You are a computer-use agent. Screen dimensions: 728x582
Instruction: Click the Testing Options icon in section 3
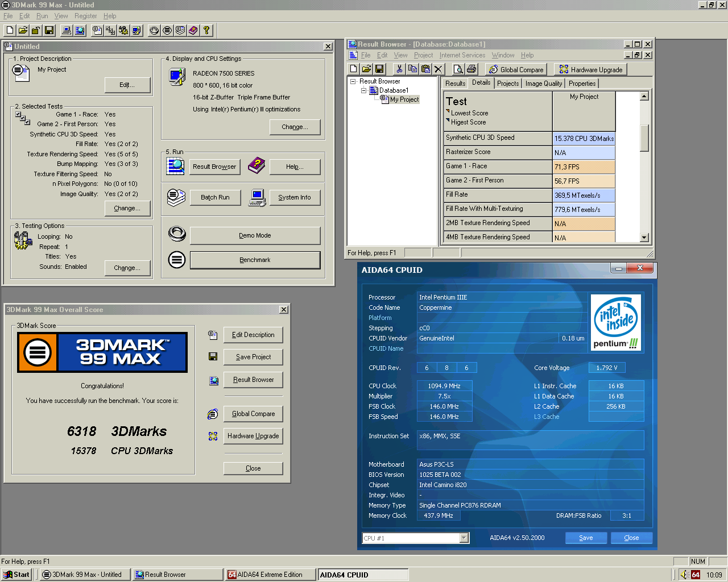pyautogui.click(x=23, y=240)
